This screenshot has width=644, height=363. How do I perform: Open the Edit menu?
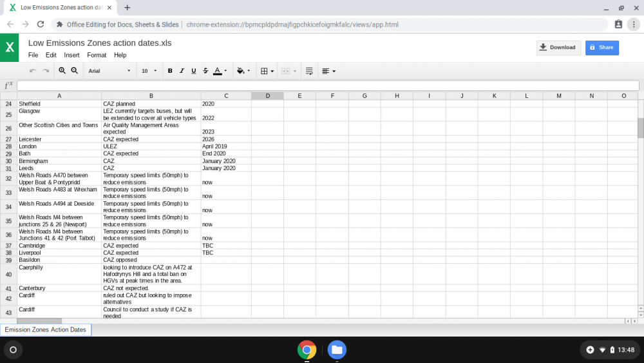[x=51, y=55]
